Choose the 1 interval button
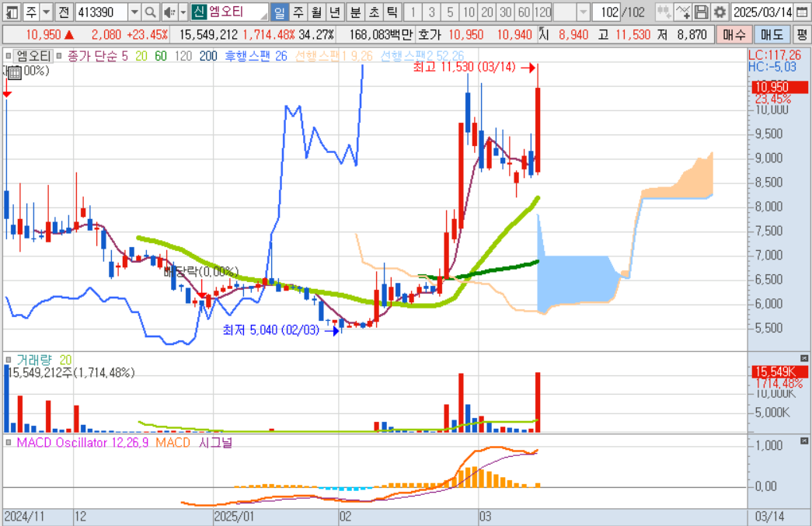The width and height of the screenshot is (812, 526). point(413,12)
